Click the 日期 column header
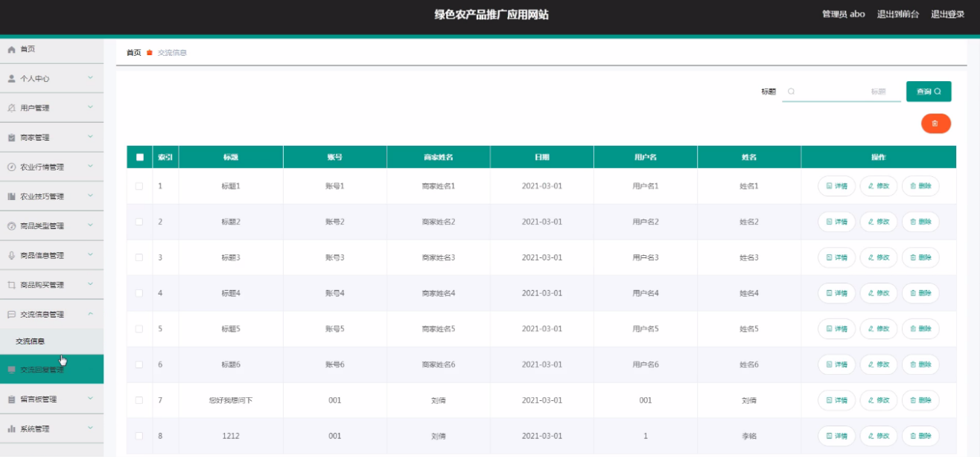Viewport: 980px width, 459px height. [541, 157]
